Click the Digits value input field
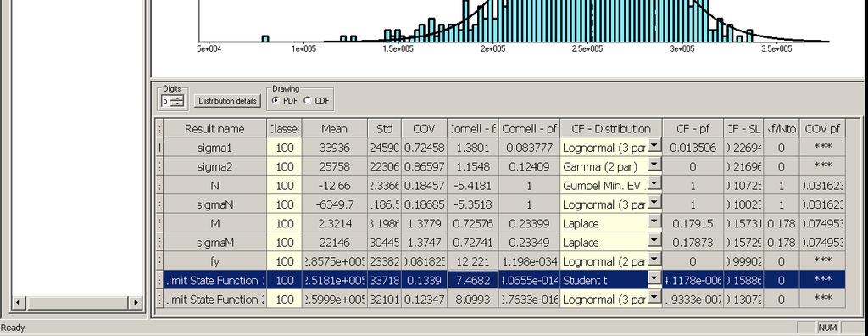The width and height of the screenshot is (868, 336). 165,101
